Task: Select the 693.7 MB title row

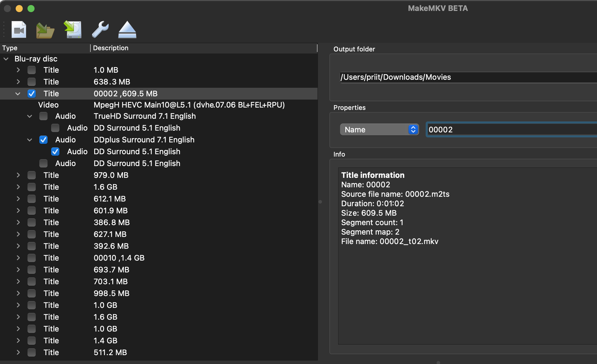Action: pos(159,270)
